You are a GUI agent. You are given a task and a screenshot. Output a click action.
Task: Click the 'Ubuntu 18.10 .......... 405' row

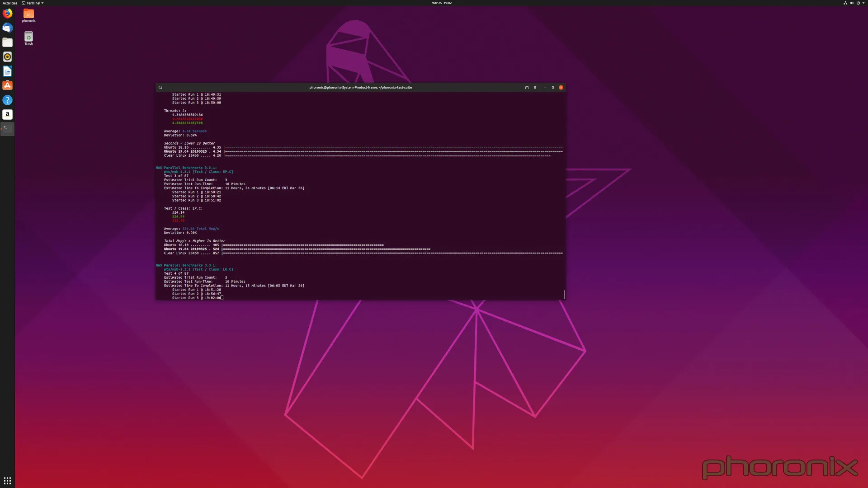274,245
